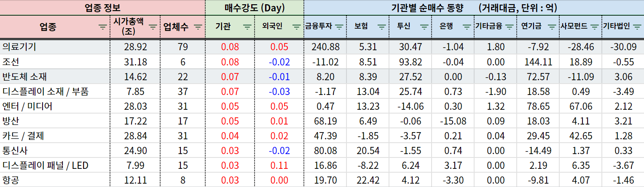Open the 보험 column filter icon
Screen dimensions: 644x187
[x=381, y=27]
